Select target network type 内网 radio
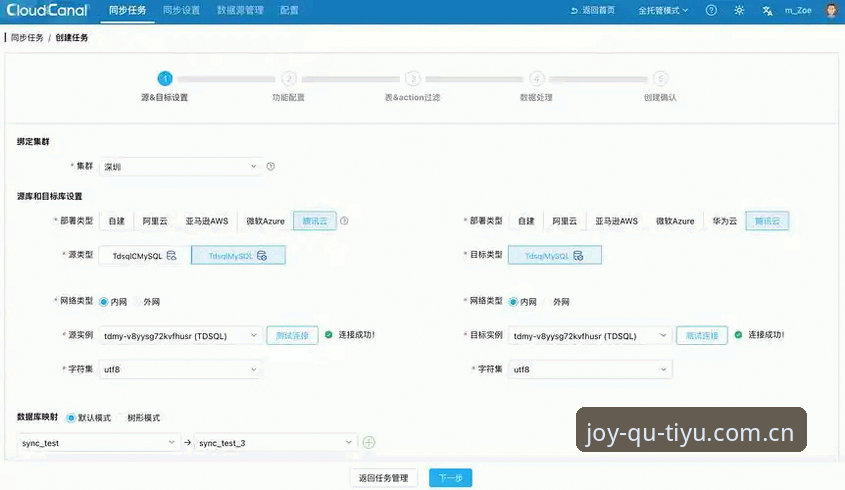The width and height of the screenshot is (845, 490). pos(514,302)
